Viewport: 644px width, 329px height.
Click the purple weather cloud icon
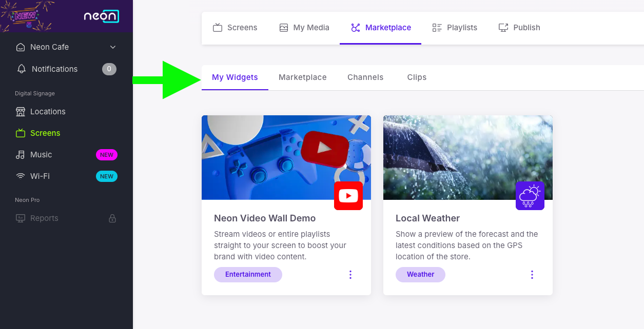pos(530,196)
